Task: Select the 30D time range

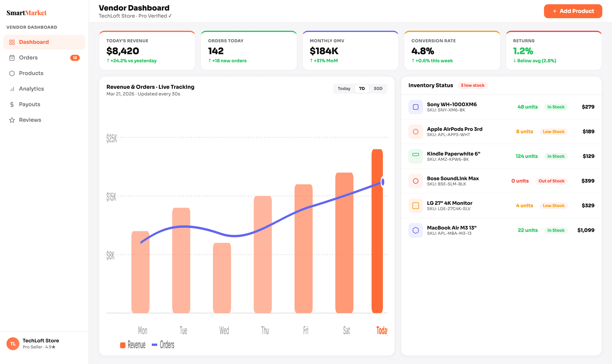Action: click(x=378, y=89)
